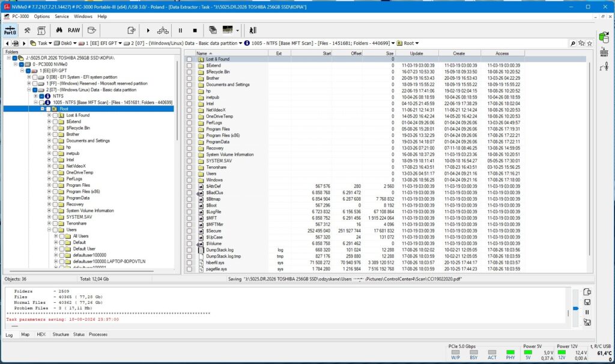Screen dimensions: 615x364
Task: Click the binoculars search icon
Action: coord(59,30)
